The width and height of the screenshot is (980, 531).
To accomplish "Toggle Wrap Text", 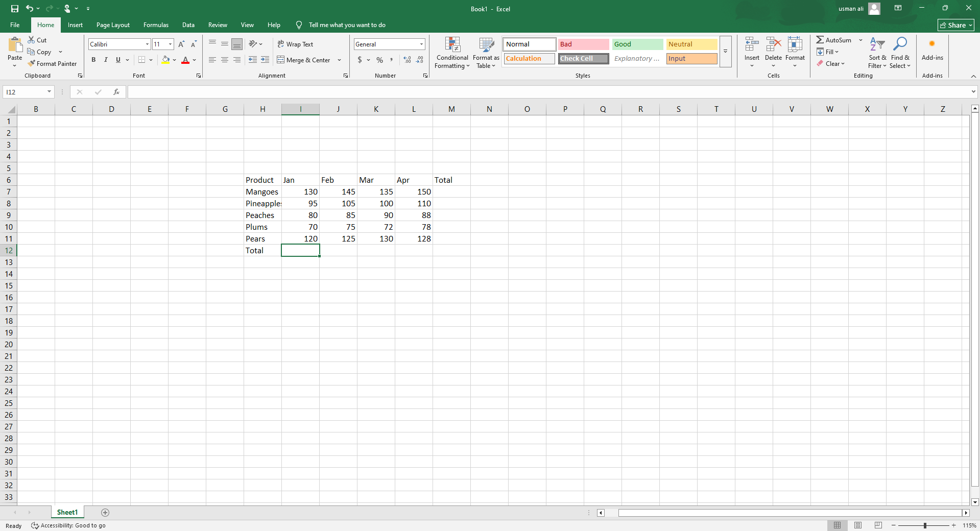I will [x=295, y=44].
